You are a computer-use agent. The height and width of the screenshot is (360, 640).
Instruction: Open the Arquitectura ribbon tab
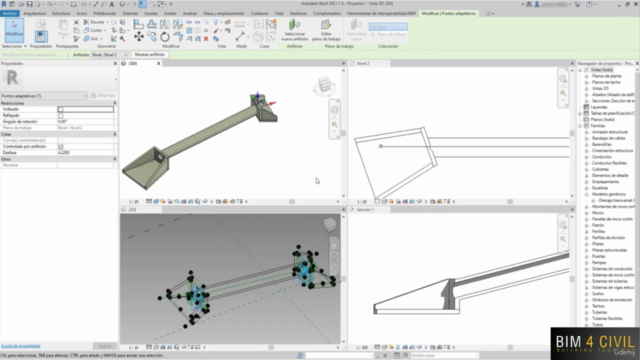(34, 13)
